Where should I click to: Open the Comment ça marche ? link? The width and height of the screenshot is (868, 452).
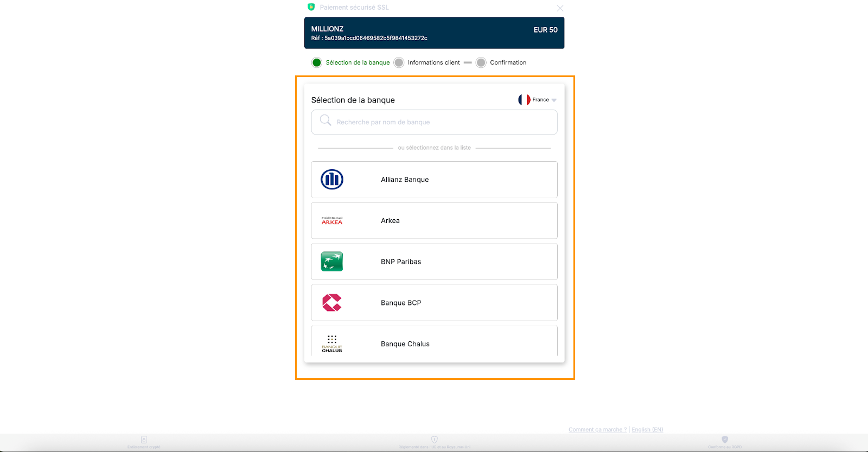[597, 430]
